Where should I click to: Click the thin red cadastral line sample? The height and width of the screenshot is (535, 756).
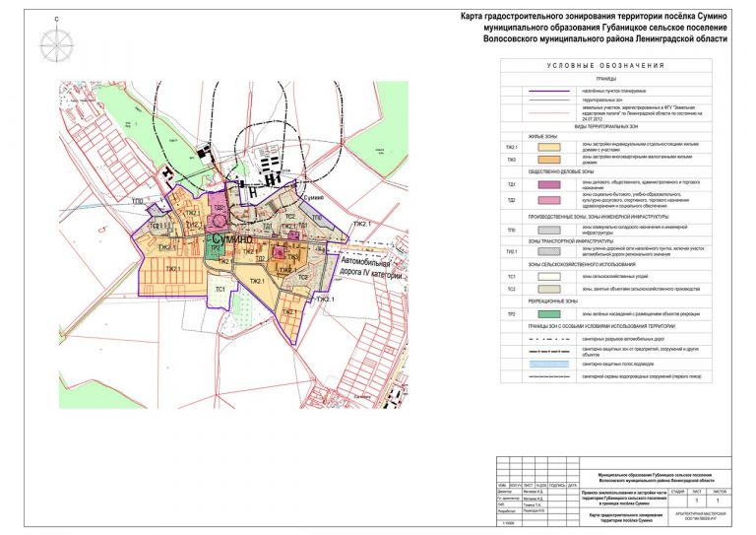click(x=549, y=113)
